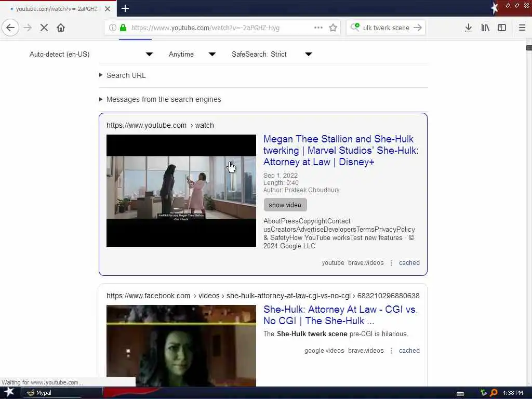Click the Facebook result She-Hulk thumbnail
This screenshot has height=399, width=532.
pos(181,345)
